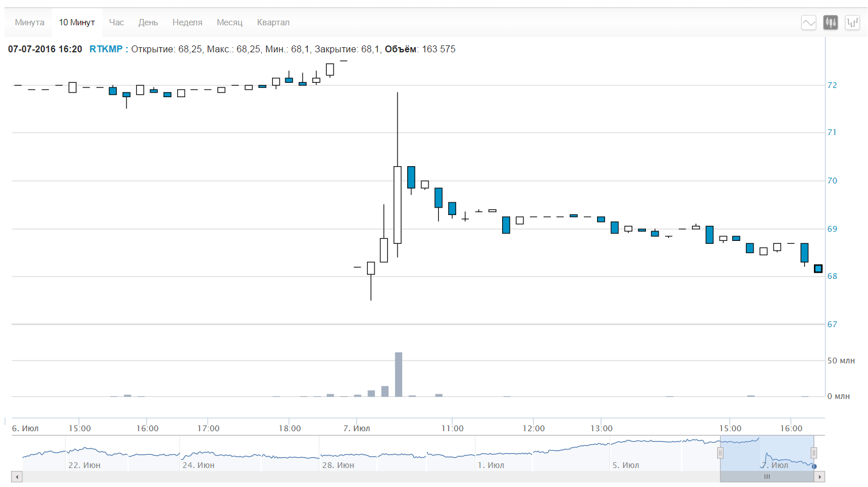The height and width of the screenshot is (487, 868).
Task: Click the Объём: 163 575 value
Action: click(420, 49)
